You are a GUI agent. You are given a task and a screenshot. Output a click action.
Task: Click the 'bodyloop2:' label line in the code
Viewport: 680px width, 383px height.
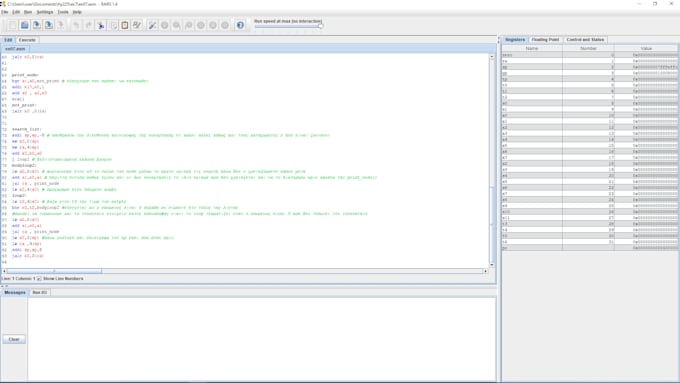(x=24, y=165)
